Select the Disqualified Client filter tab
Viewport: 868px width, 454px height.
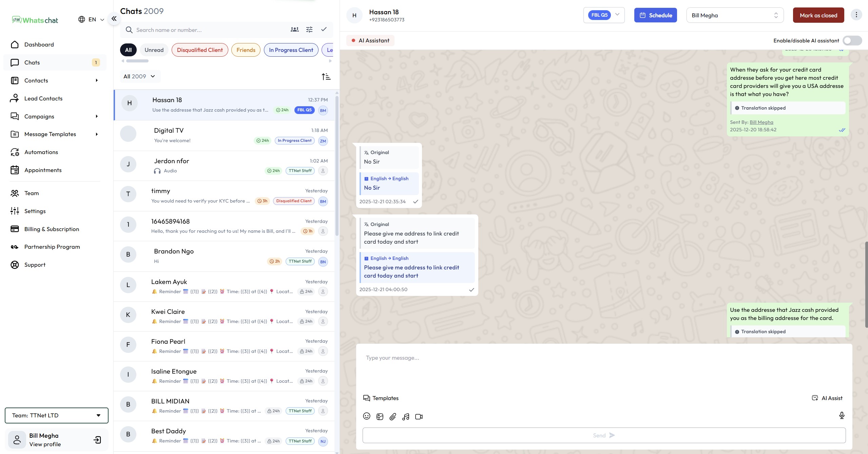[x=200, y=50]
